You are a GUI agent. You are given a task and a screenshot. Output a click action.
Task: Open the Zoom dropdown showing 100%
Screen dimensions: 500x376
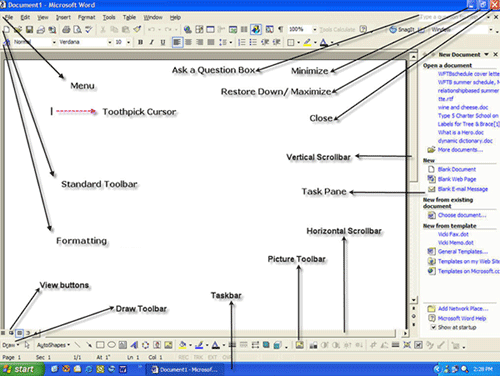point(315,30)
